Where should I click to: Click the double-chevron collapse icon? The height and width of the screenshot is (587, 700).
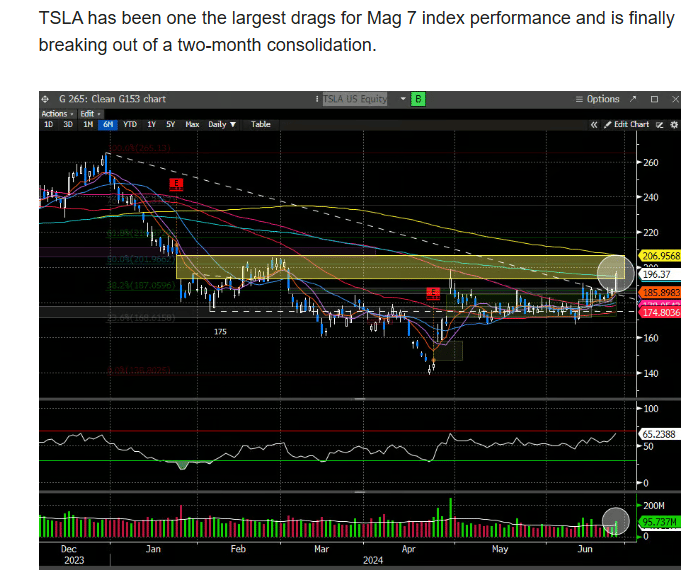594,125
